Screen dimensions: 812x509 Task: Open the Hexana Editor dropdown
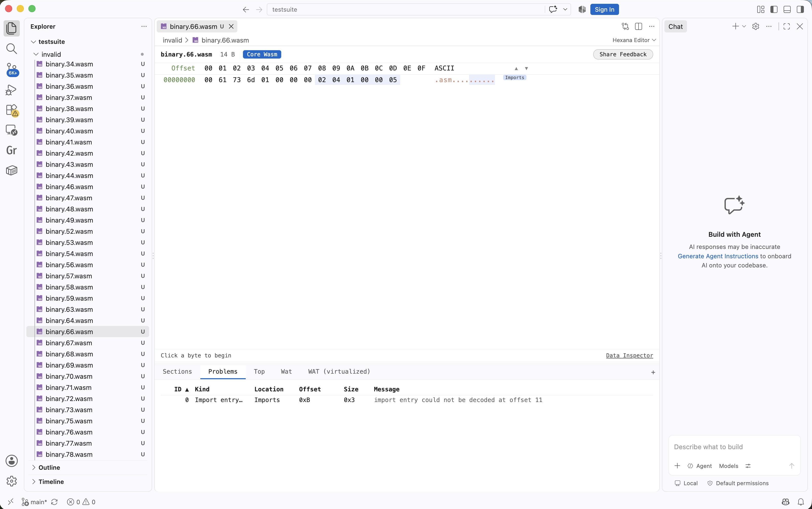[x=634, y=40]
